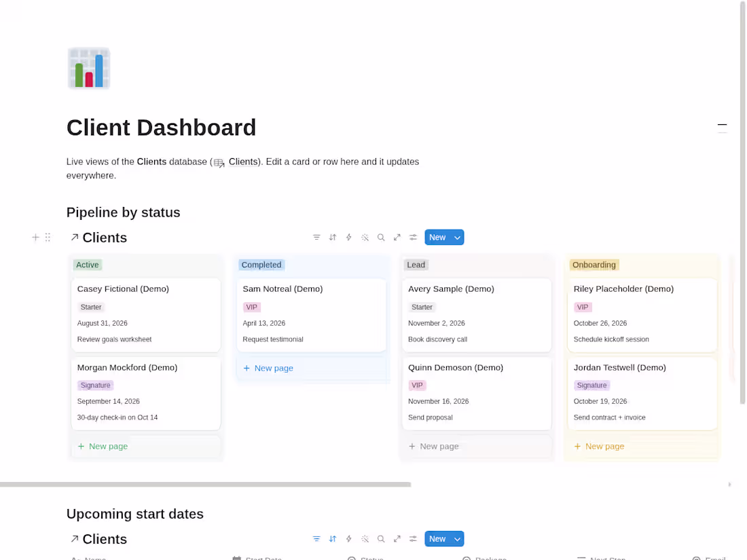
Task: Open Upcoming start dates Clients source link
Action: (x=105, y=539)
